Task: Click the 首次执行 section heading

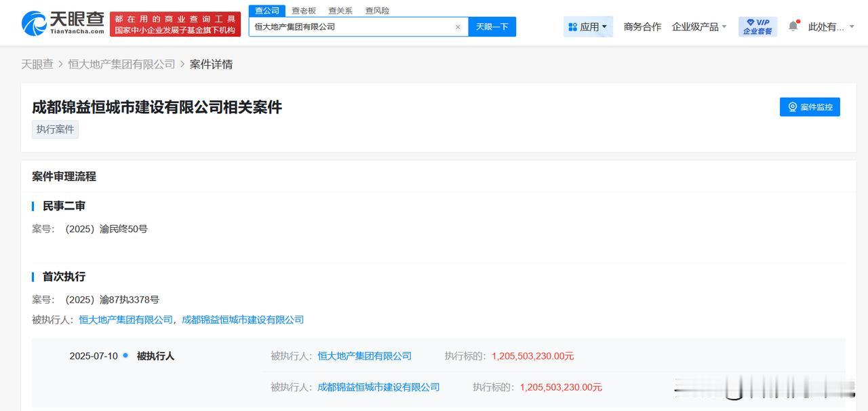Action: point(64,277)
